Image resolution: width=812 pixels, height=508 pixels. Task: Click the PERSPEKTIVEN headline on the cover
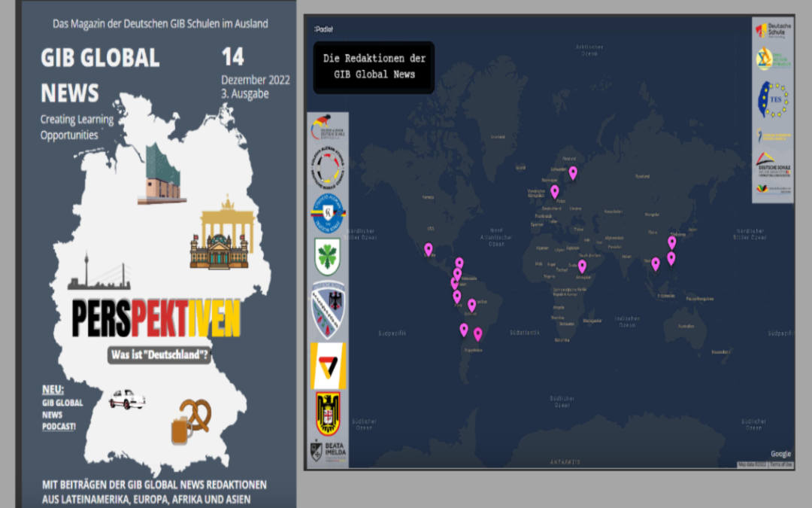[156, 318]
